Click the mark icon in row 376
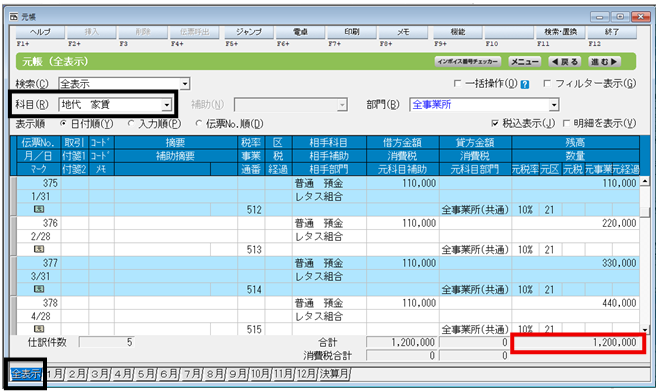 pos(39,249)
